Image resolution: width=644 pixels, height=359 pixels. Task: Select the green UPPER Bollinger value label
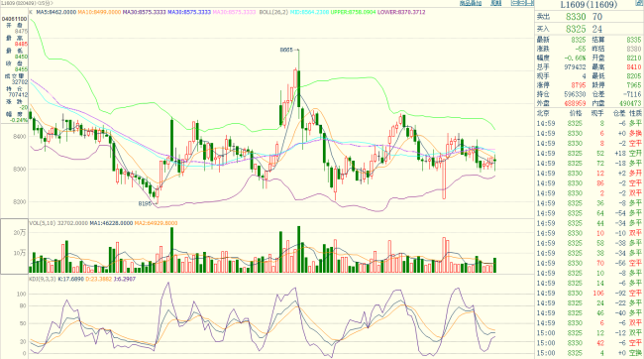pyautogui.click(x=353, y=12)
